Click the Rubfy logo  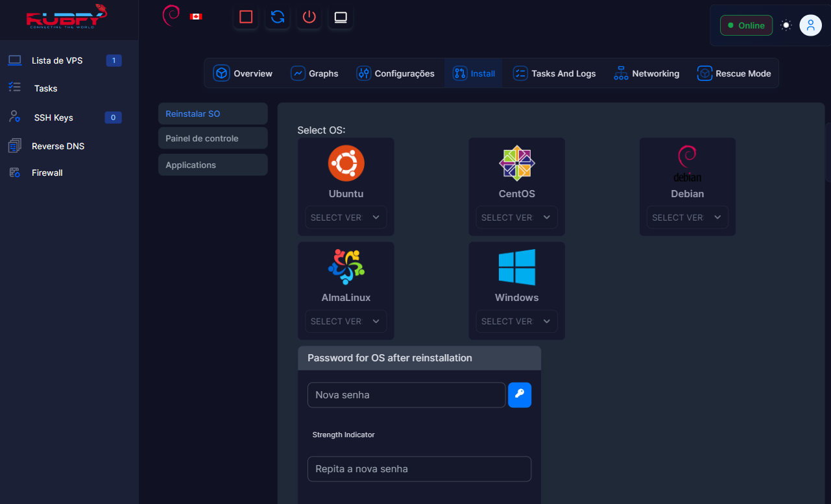(67, 17)
